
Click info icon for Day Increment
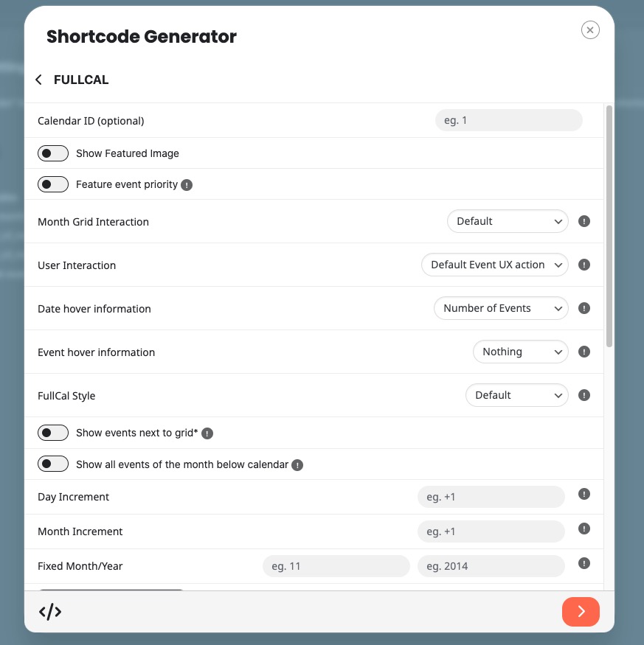coord(584,495)
